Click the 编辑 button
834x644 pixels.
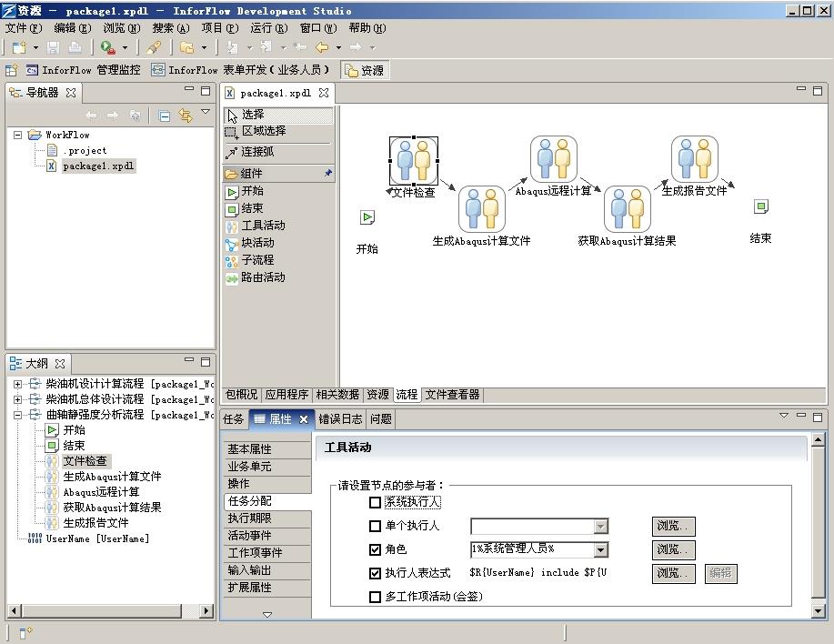[720, 573]
